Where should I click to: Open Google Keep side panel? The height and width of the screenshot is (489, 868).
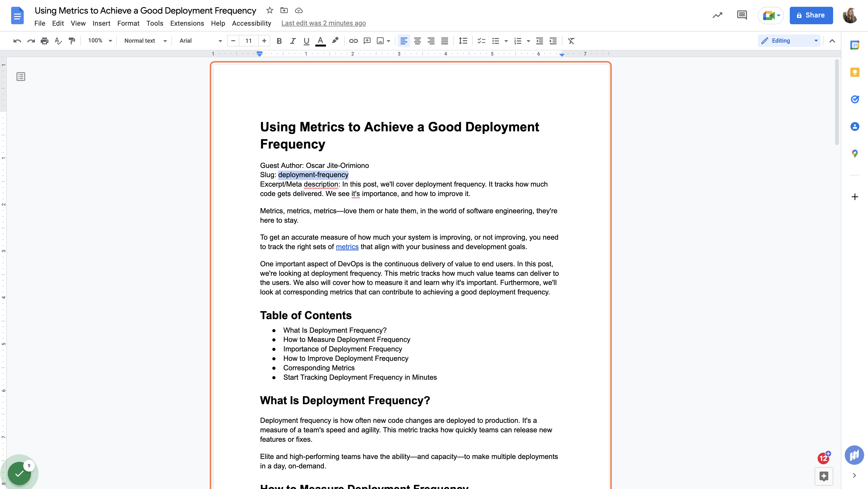pyautogui.click(x=854, y=72)
